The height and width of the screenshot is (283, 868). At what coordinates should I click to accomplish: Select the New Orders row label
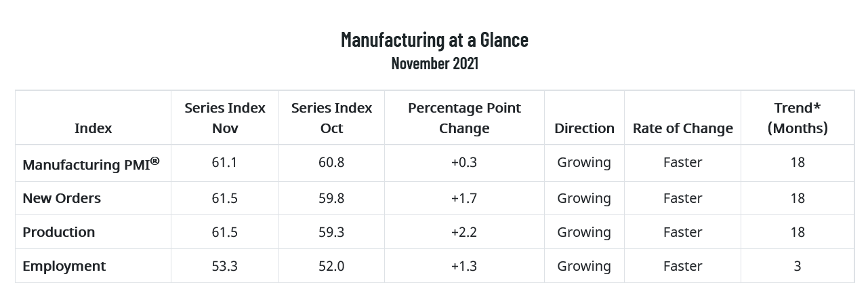(62, 198)
